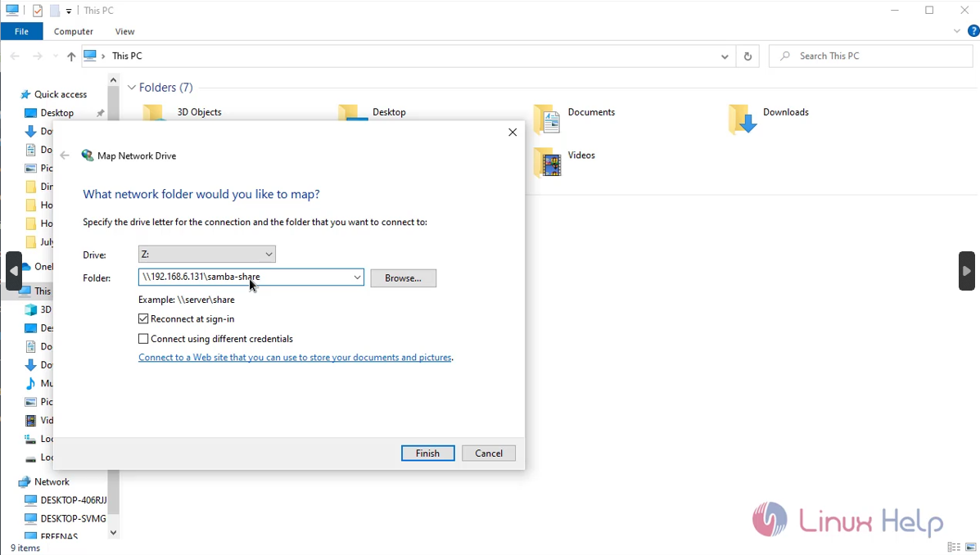Switch to the Computer ribbon tab
The width and height of the screenshot is (980, 555).
point(73,31)
